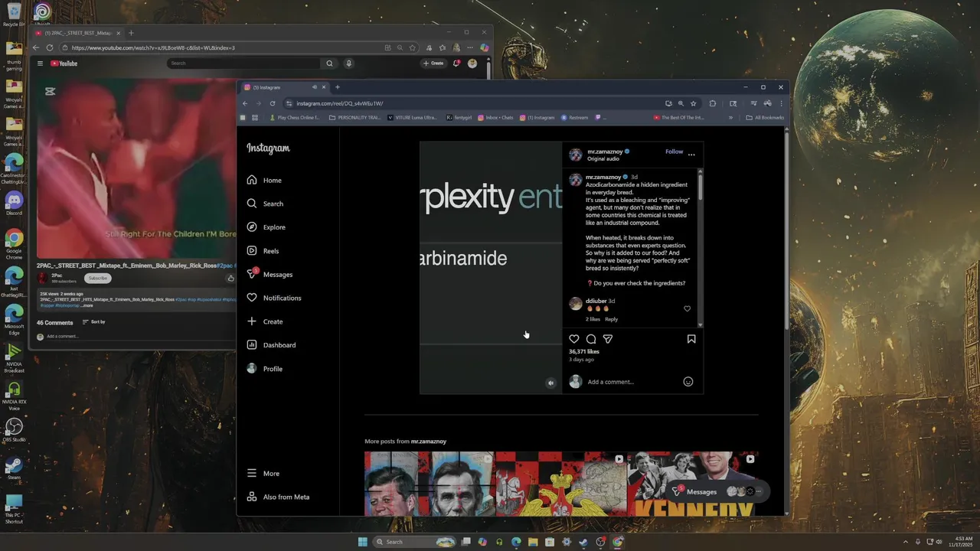Open Restream bookmark
This screenshot has width=980, height=551.
pos(574,118)
